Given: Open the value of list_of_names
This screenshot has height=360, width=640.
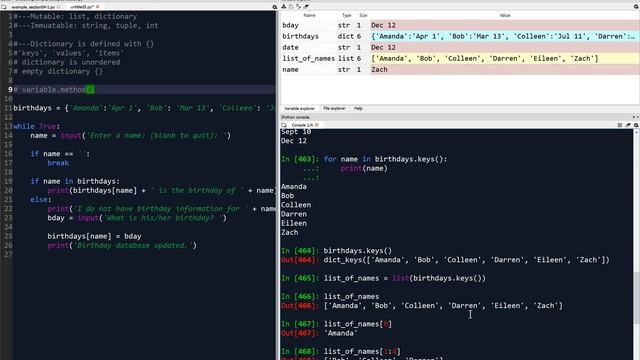Looking at the screenshot, I should coord(504,58).
